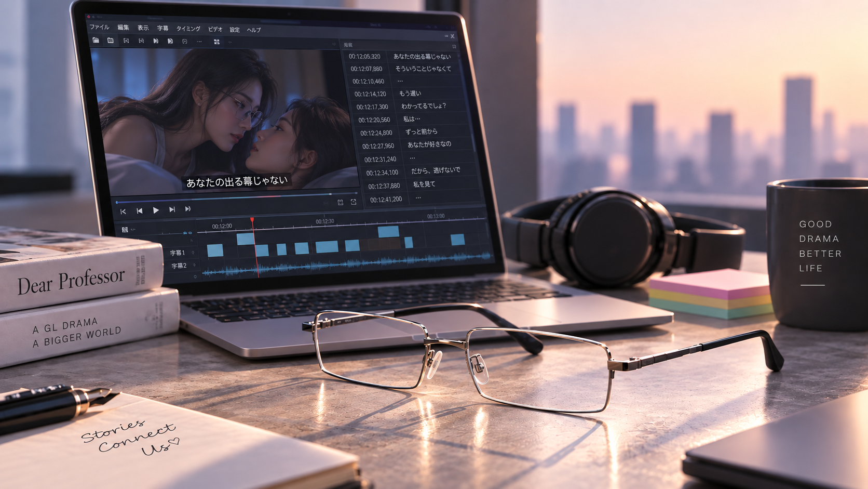Jump to start with skip-to-beginning button
This screenshot has height=489, width=868.
tap(123, 212)
